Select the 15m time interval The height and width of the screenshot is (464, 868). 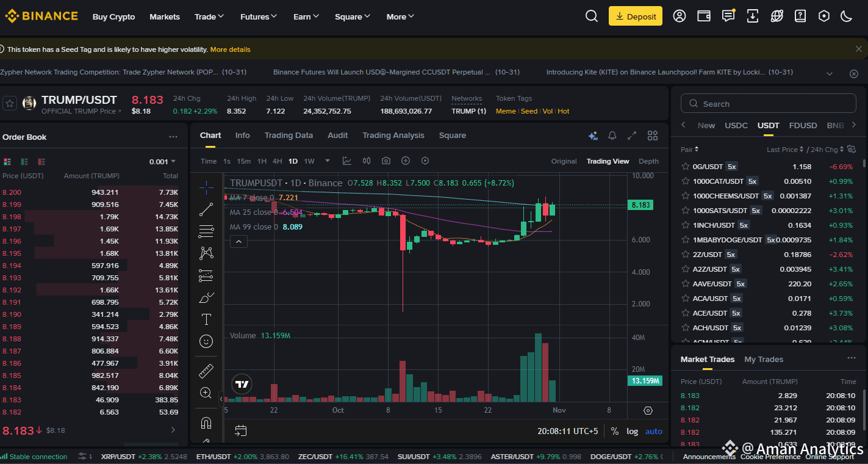pos(244,161)
